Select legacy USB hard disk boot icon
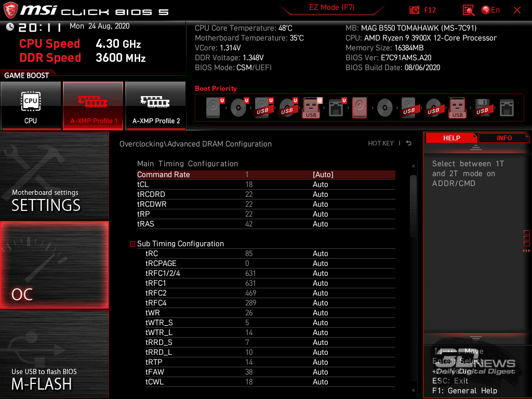 [409, 108]
